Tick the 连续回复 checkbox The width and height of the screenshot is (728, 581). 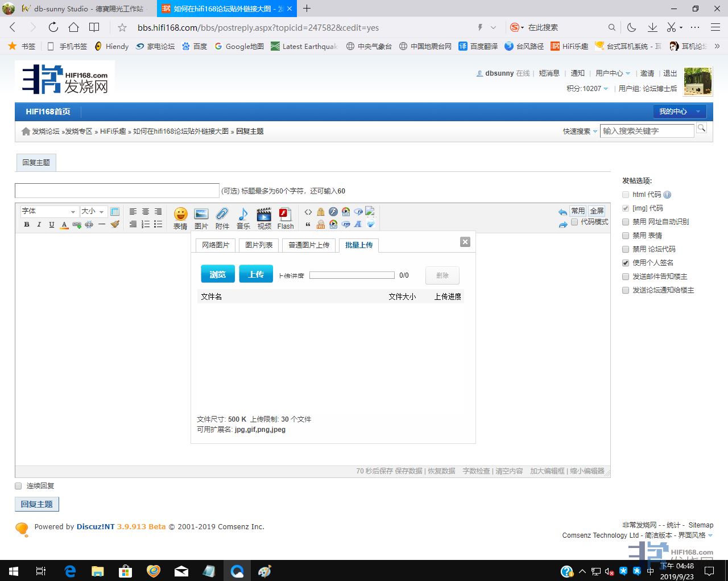tap(18, 486)
